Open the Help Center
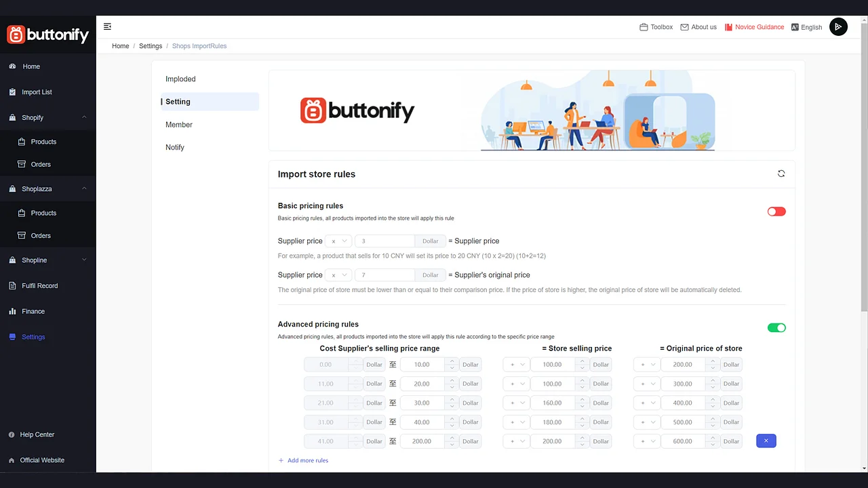 click(x=37, y=434)
